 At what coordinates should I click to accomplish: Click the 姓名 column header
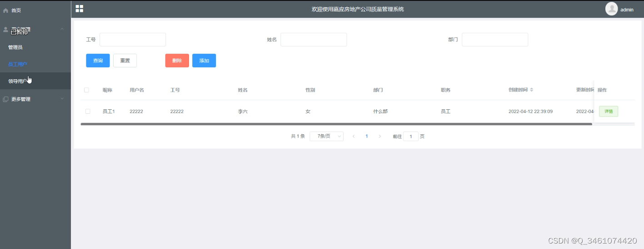pos(243,90)
